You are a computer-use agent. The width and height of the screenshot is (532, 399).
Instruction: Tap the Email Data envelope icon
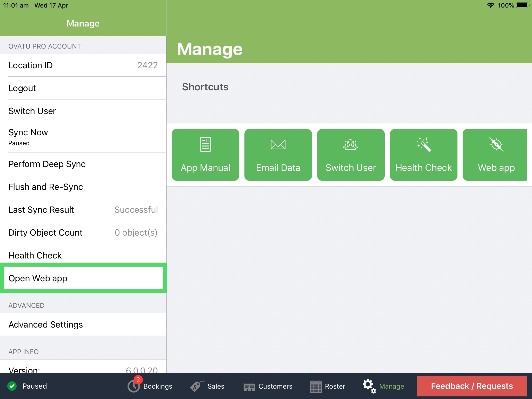click(x=278, y=144)
